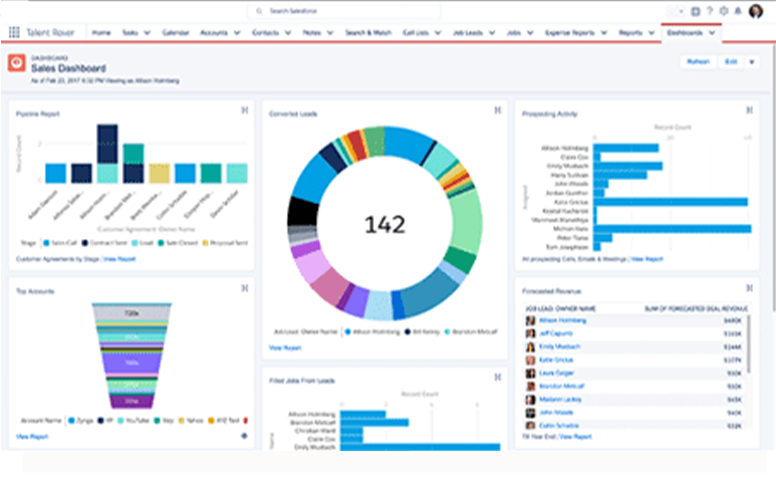The image size is (776, 494).
Task: Open Tasks tab dropdown arrow
Action: (147, 33)
